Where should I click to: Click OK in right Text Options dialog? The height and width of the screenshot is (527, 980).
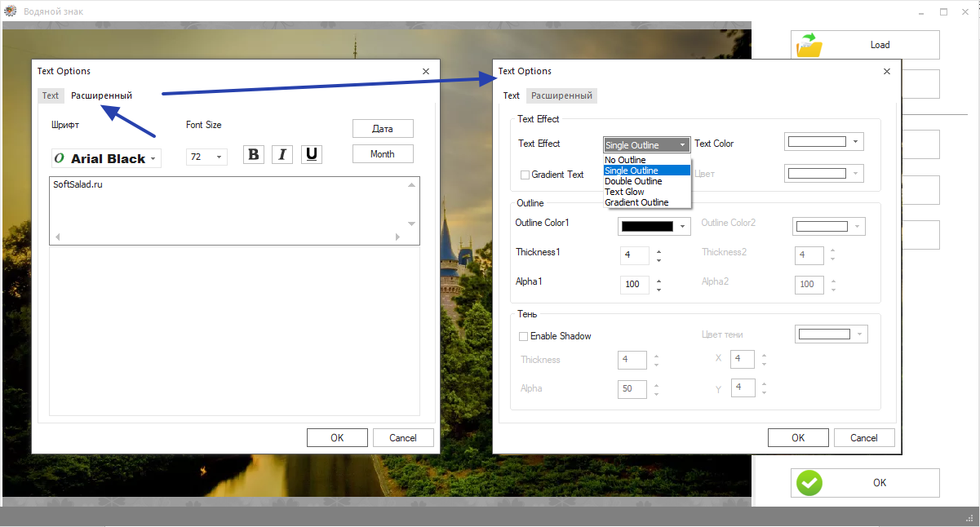[798, 438]
